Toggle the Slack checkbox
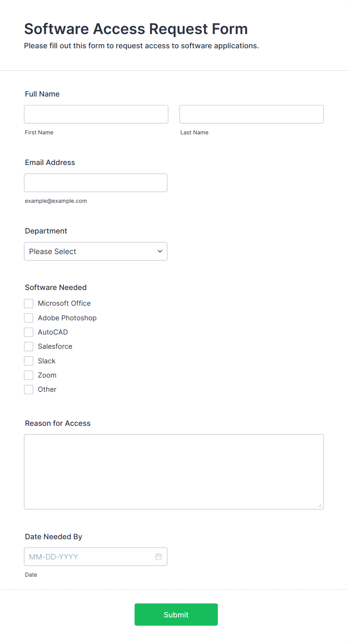Viewport: 348px width, 644px height. coord(29,361)
